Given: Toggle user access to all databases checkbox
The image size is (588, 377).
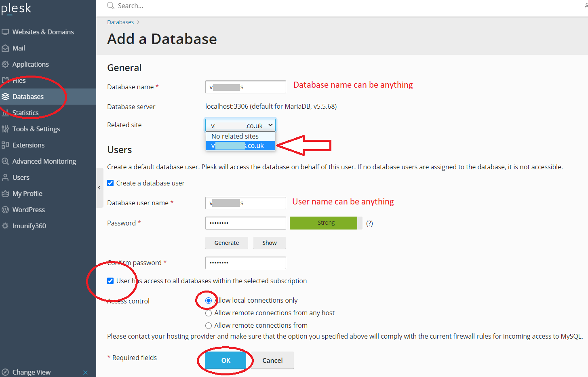Looking at the screenshot, I should [x=110, y=280].
